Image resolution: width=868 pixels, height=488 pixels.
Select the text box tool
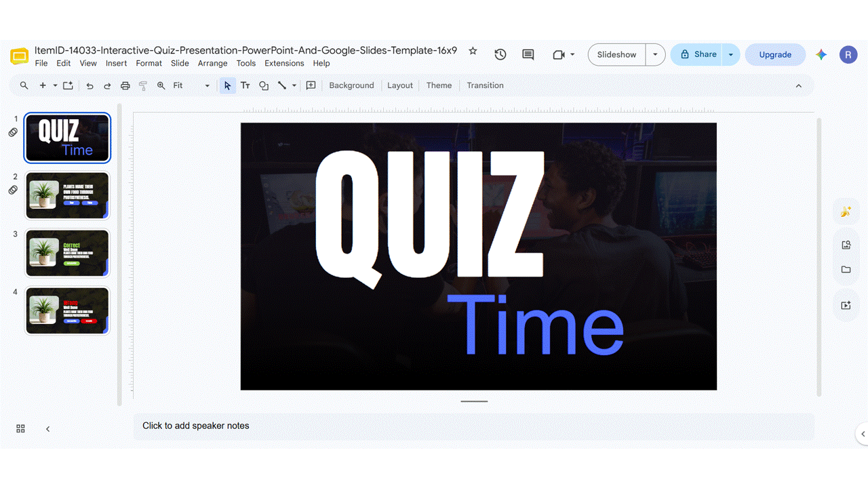[x=245, y=85]
